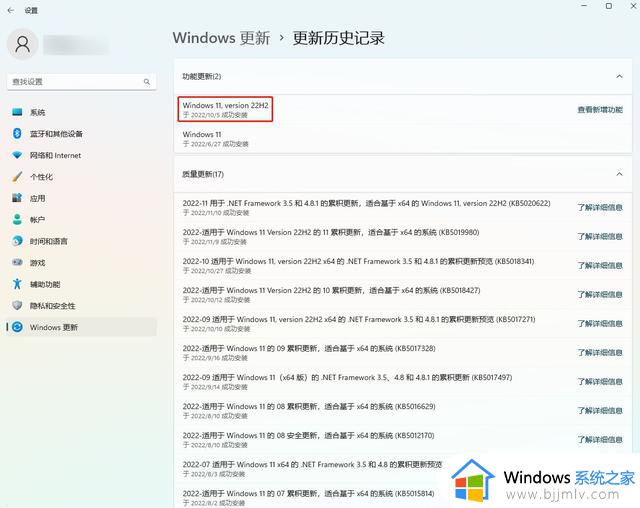The image size is (640, 508).
Task: Click the 个性化 paintbrush icon
Action: (x=17, y=177)
